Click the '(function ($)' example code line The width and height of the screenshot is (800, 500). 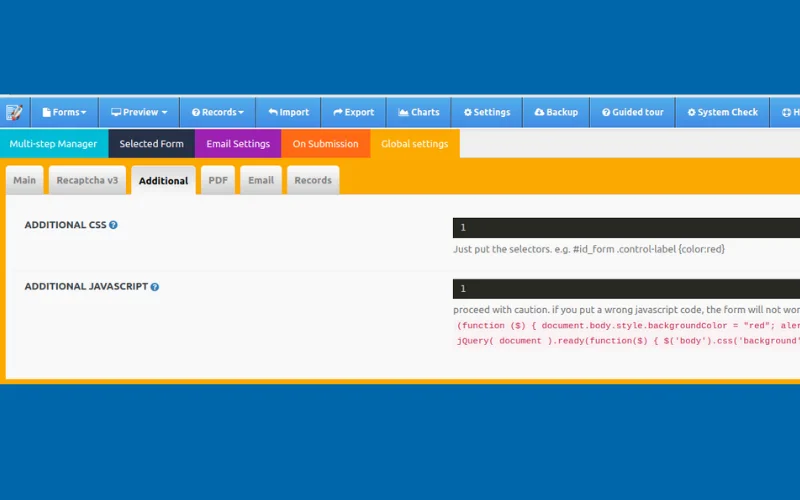tap(627, 326)
